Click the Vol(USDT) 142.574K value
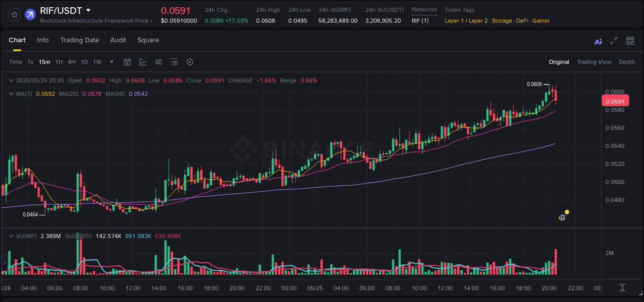 tap(108, 236)
